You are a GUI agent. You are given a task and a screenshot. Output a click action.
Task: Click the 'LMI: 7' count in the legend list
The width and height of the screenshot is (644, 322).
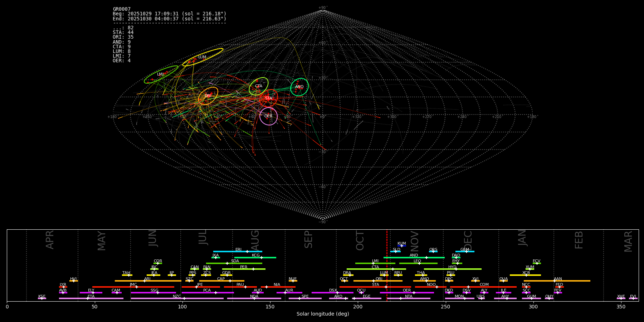click(x=122, y=56)
